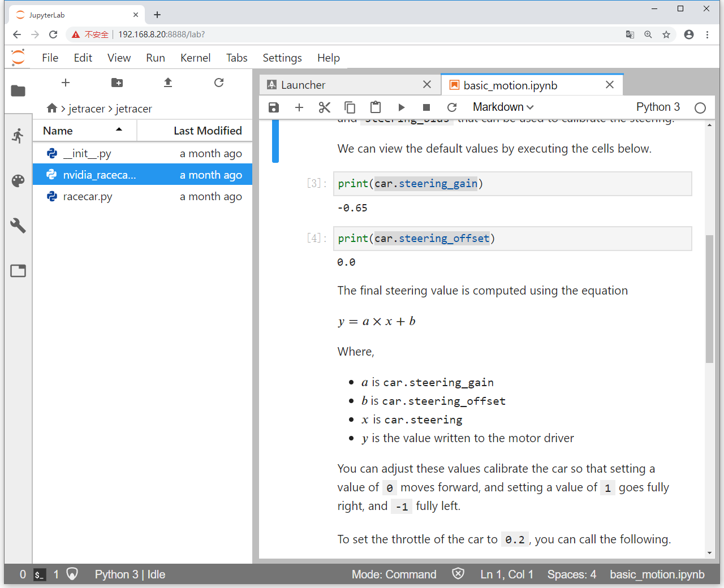
Task: Open the Kernel menu
Action: coord(195,58)
